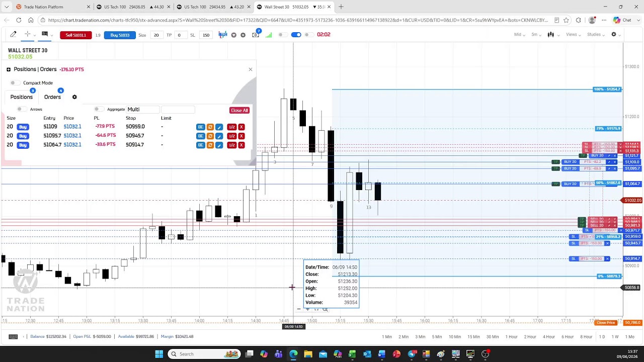The height and width of the screenshot is (362, 644).
Task: Click BE button for the 51064.7 position
Action: coord(200,145)
